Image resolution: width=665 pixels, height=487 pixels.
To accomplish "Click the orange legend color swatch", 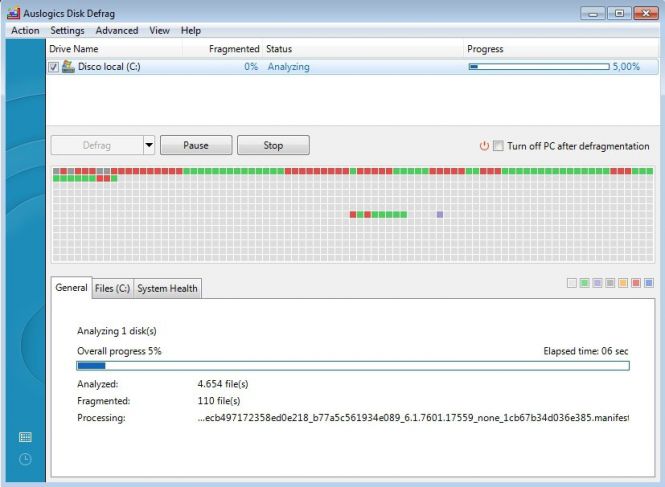I will (x=623, y=283).
